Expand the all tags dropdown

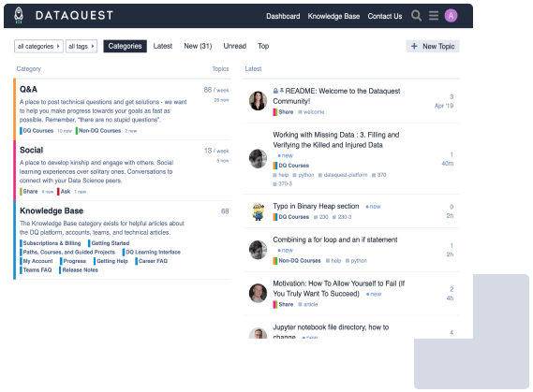(x=81, y=46)
